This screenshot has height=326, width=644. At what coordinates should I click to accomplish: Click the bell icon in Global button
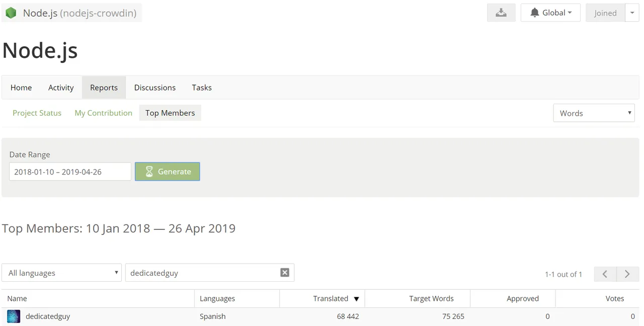coord(535,13)
